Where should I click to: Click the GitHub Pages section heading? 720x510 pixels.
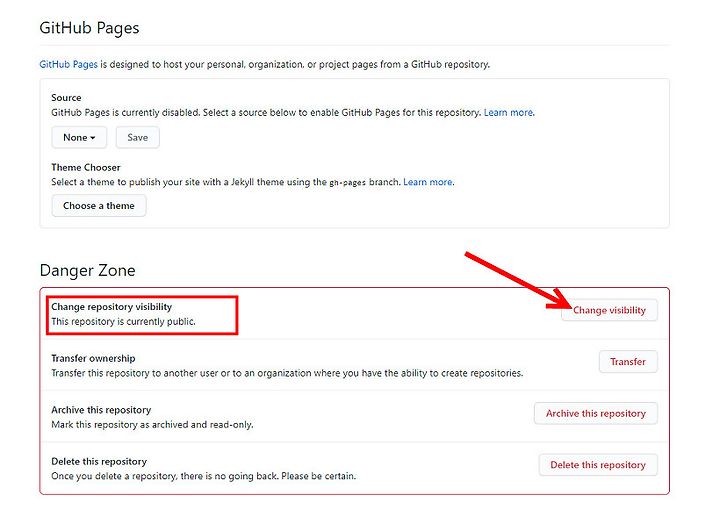coord(90,28)
